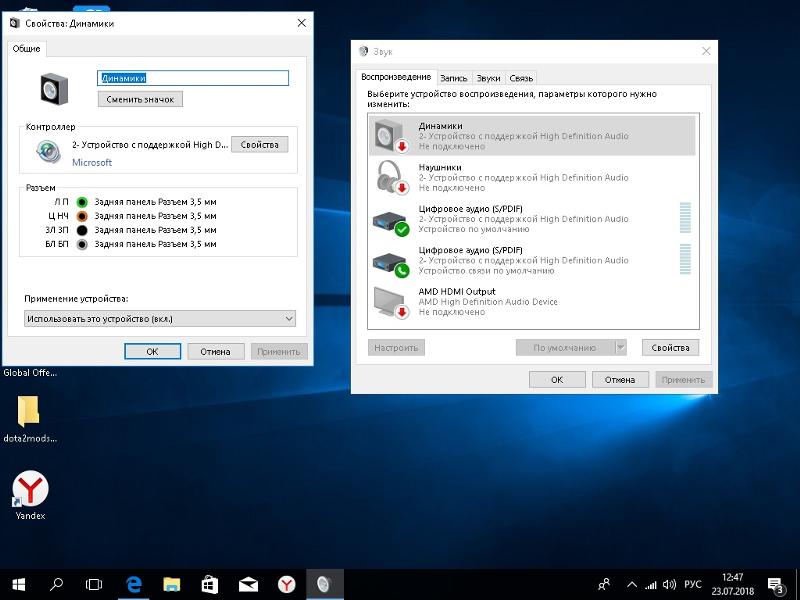The height and width of the screenshot is (600, 800).
Task: Switch to the Воспроизведение tab
Action: point(396,77)
